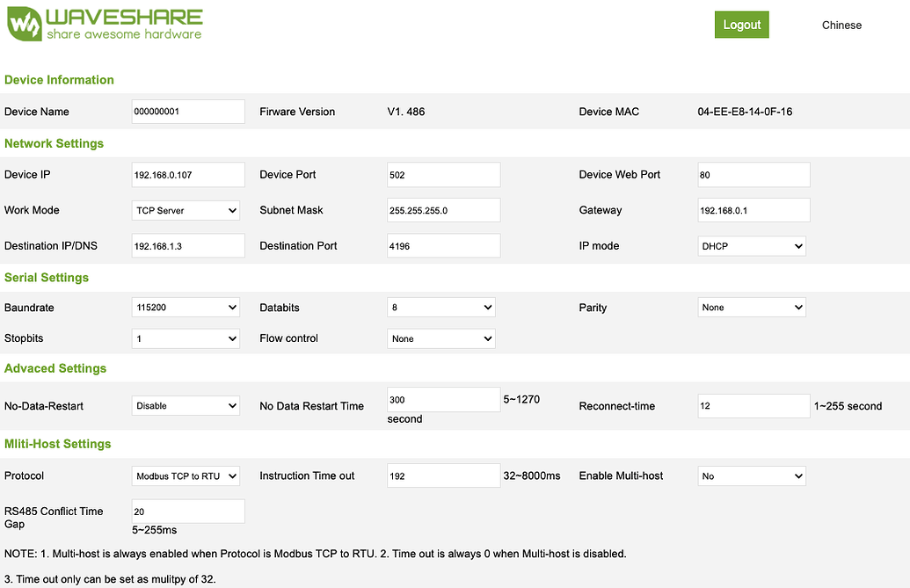Select the Device Name input field
This screenshot has height=588, width=910.
187,111
